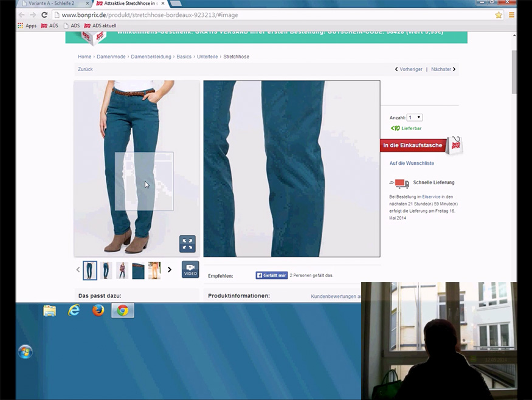The width and height of the screenshot is (532, 400).
Task: Open Kundenbewertungen link
Action: click(x=336, y=296)
